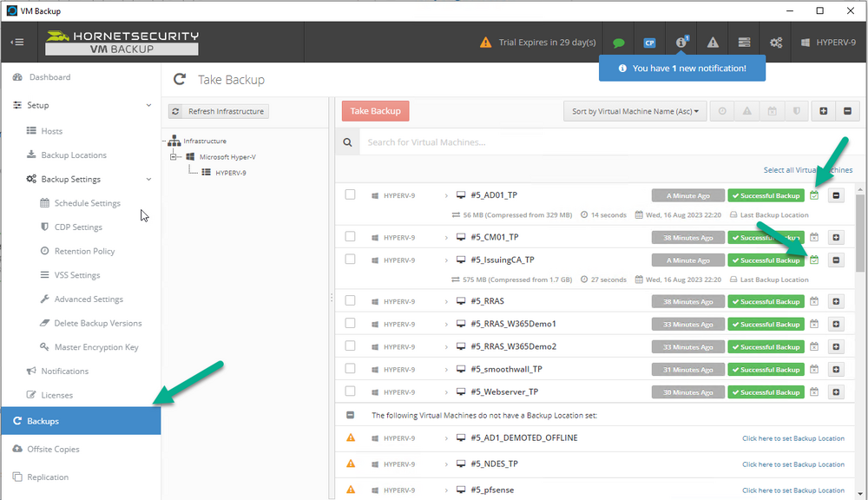The width and height of the screenshot is (868, 500).
Task: Open Retention Policy in sidebar
Action: point(84,252)
